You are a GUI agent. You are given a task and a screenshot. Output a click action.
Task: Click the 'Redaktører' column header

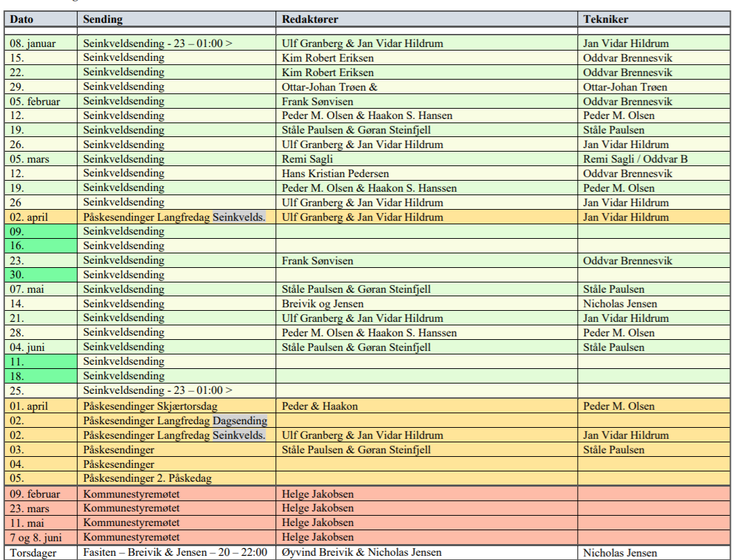pyautogui.click(x=426, y=19)
